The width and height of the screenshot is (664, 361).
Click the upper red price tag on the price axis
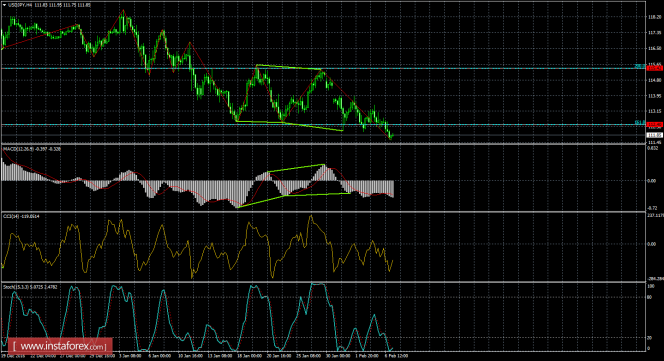tap(655, 68)
